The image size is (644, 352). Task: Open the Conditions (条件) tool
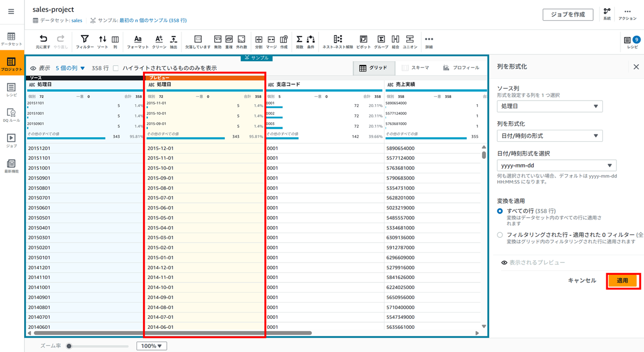pos(310,41)
